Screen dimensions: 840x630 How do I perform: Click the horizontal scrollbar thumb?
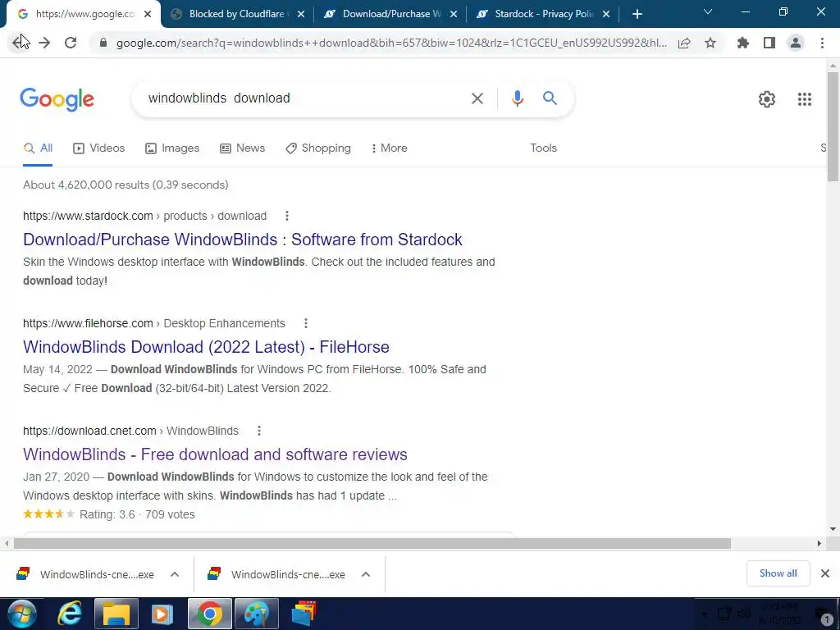coord(372,544)
